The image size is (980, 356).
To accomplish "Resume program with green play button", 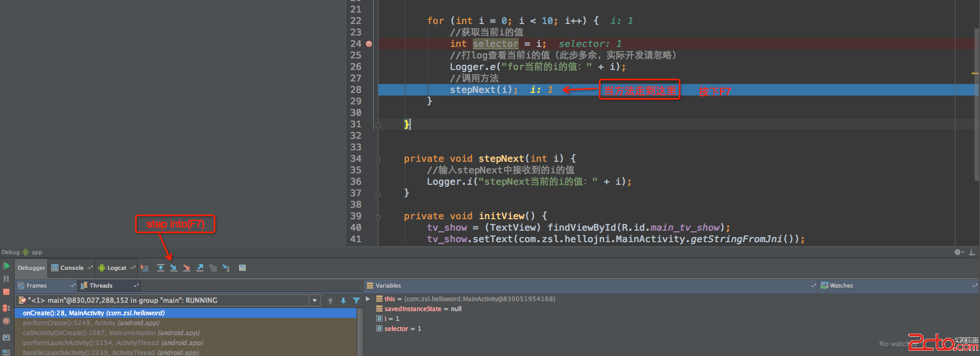I will click(x=6, y=266).
